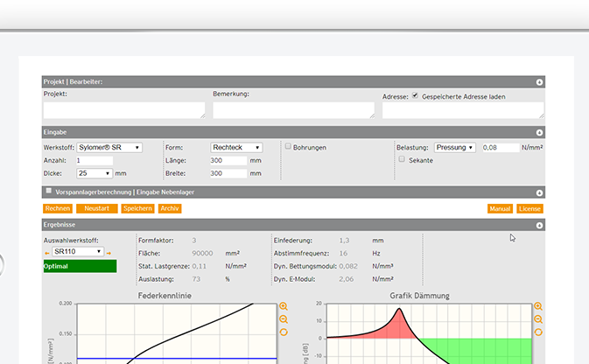The height and width of the screenshot is (364, 589).
Task: Zoom out on the Federkennlinie chart
Action: point(284,319)
